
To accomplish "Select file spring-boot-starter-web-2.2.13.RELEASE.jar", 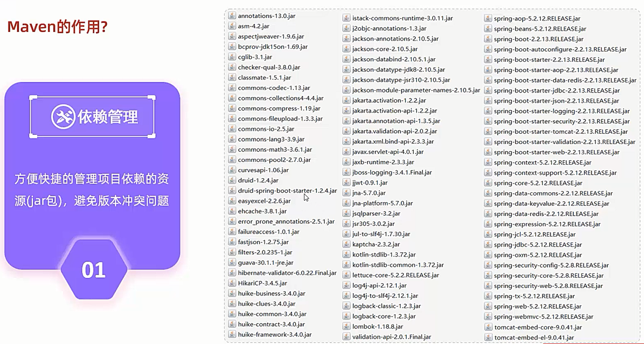I will coord(557,152).
